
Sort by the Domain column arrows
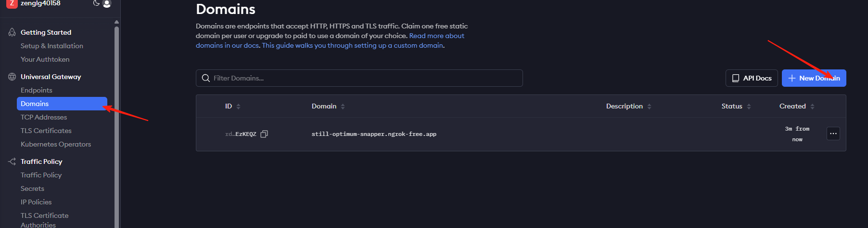[343, 107]
